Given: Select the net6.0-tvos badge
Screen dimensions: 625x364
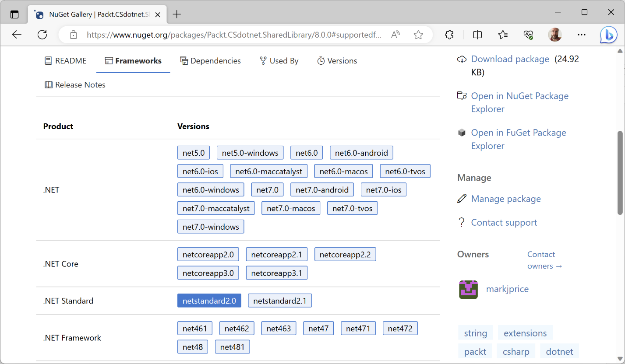Looking at the screenshot, I should (405, 171).
